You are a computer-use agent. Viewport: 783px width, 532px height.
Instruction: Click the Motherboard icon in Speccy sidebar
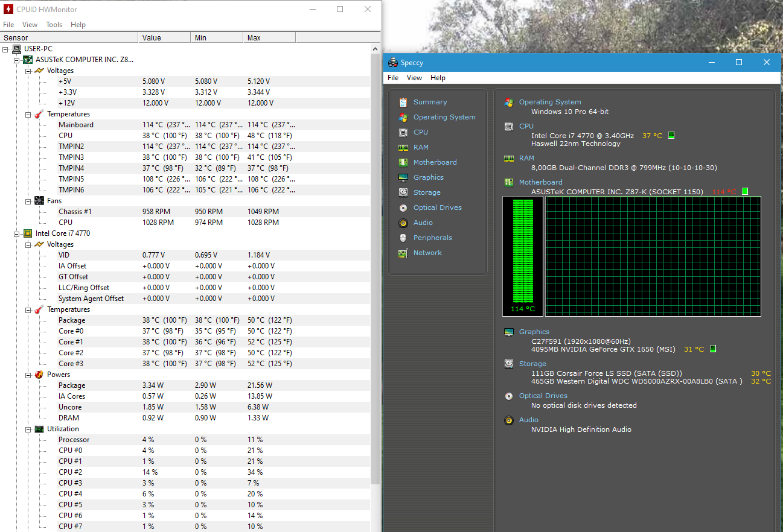[x=403, y=162]
